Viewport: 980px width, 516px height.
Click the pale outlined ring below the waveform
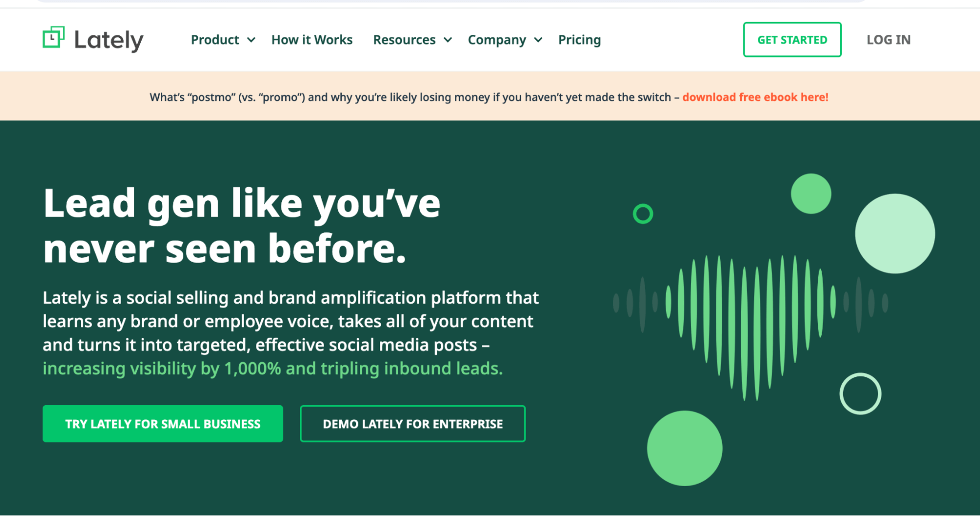860,394
